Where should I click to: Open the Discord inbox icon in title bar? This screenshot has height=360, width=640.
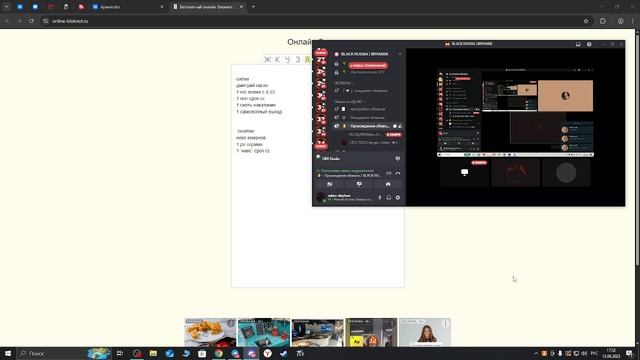578,44
